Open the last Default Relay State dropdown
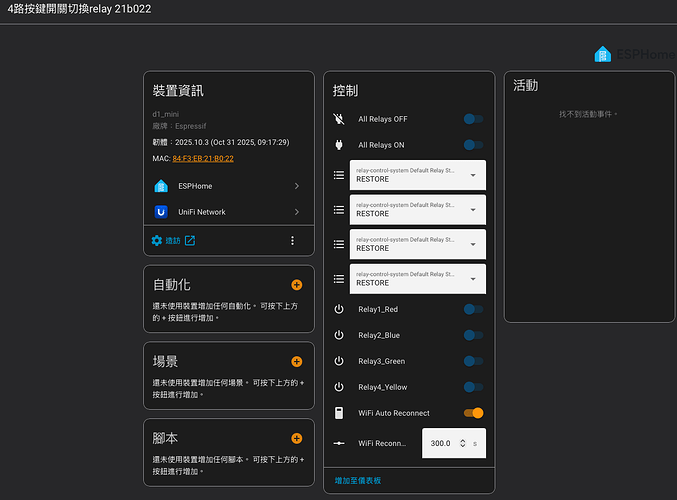The image size is (677, 500). (x=417, y=279)
